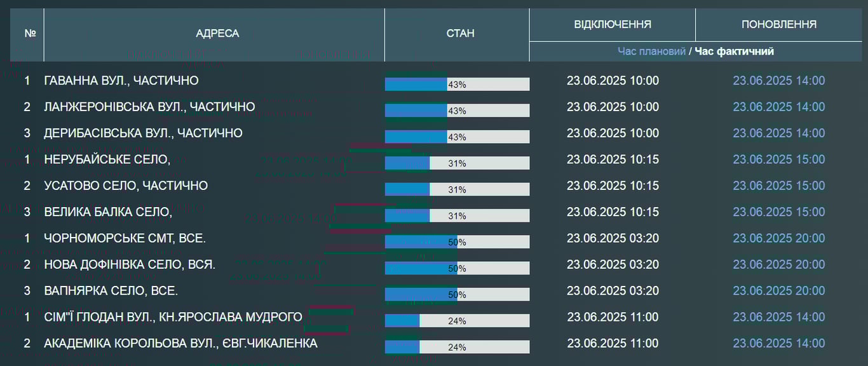Screen dimensions: 868x366
Task: Click the ВАПНЯРКА СЕЛО outage time
Action: (x=613, y=291)
